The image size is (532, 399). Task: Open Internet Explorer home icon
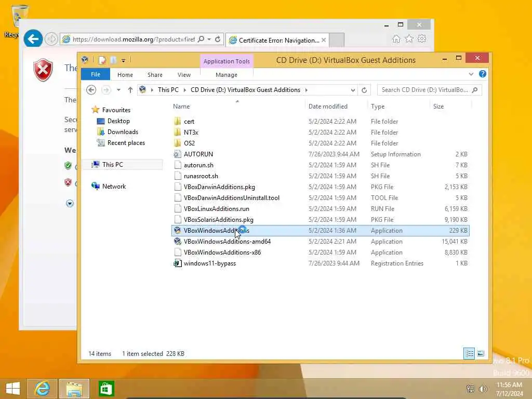[x=396, y=38]
